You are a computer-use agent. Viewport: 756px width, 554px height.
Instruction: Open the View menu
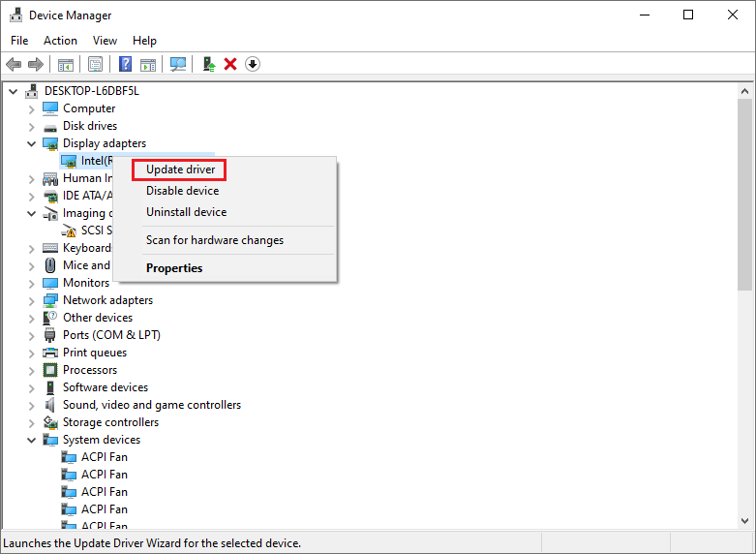click(x=105, y=41)
